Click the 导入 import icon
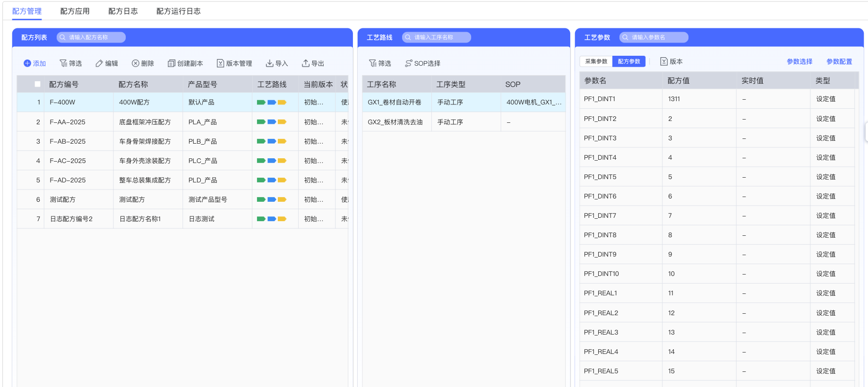 click(x=269, y=63)
